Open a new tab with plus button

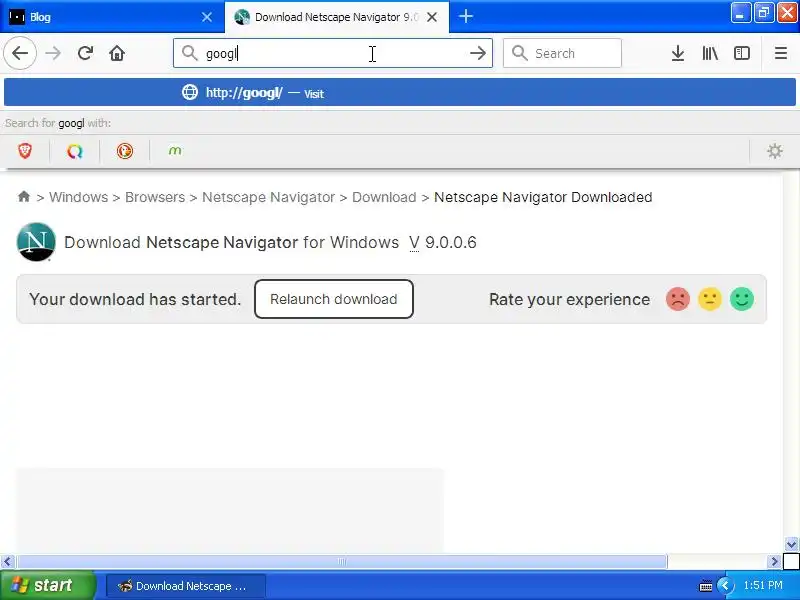pos(465,17)
